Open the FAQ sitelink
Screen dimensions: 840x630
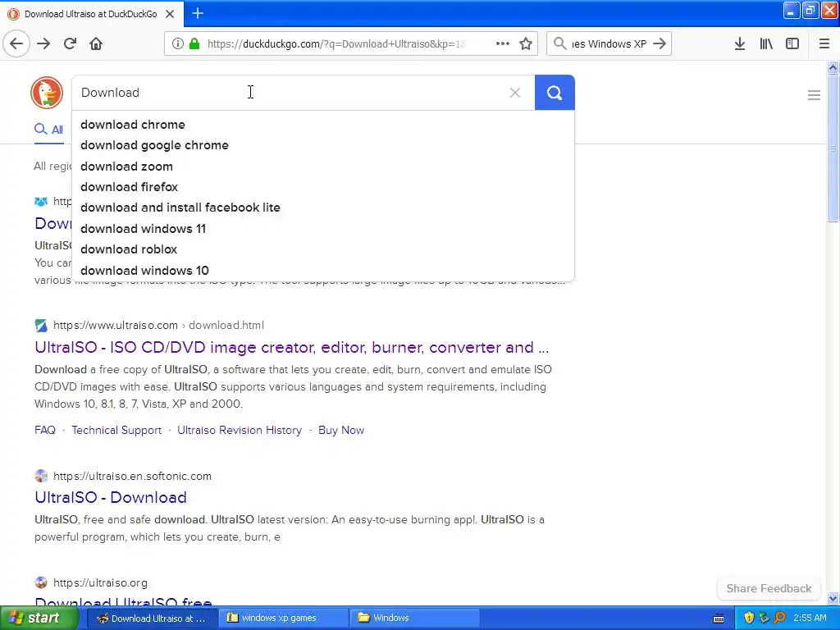click(45, 430)
